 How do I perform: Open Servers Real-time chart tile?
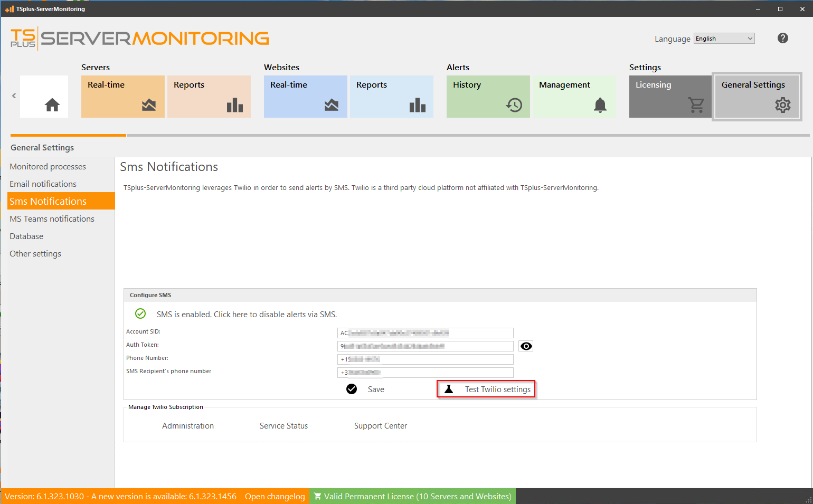coord(122,97)
